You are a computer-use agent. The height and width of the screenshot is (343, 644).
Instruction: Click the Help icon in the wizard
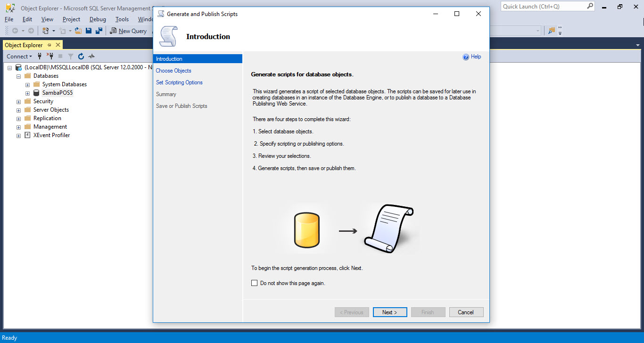coord(466,57)
